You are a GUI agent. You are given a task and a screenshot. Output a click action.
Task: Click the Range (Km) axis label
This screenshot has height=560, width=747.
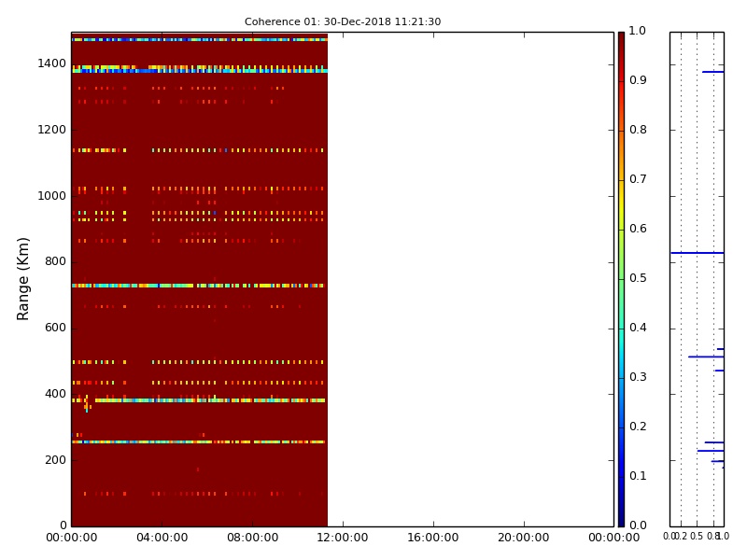pos(22,279)
